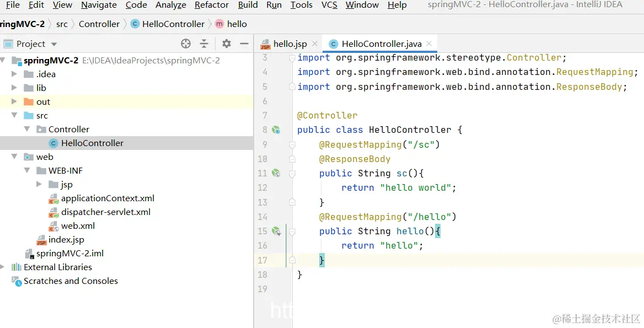Click the web module folder icon
The height and width of the screenshot is (328, 644).
(x=29, y=157)
